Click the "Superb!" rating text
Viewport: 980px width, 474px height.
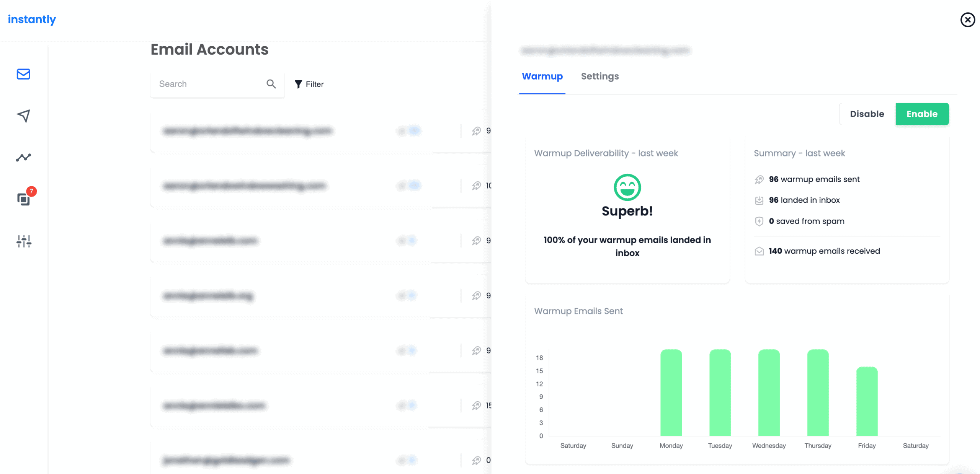point(627,211)
